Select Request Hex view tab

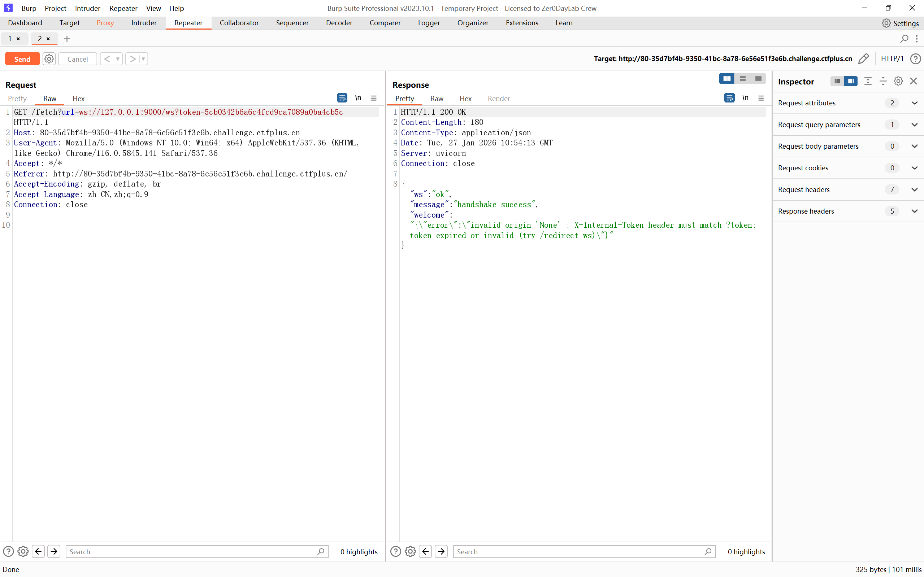[x=78, y=99]
